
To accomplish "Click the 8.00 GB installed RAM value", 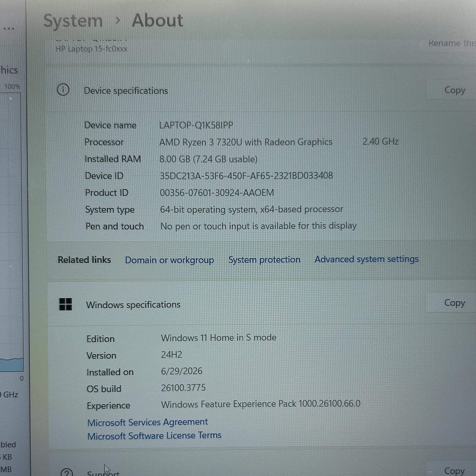I will click(208, 159).
